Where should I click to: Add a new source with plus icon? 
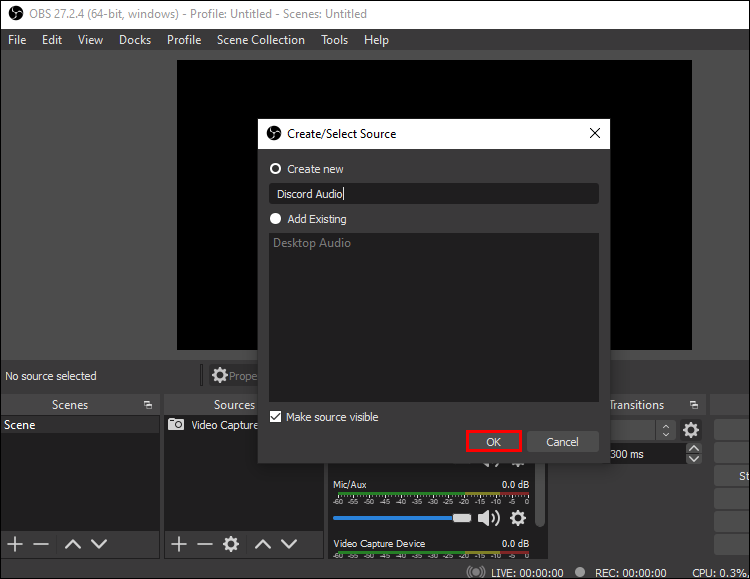click(x=179, y=544)
